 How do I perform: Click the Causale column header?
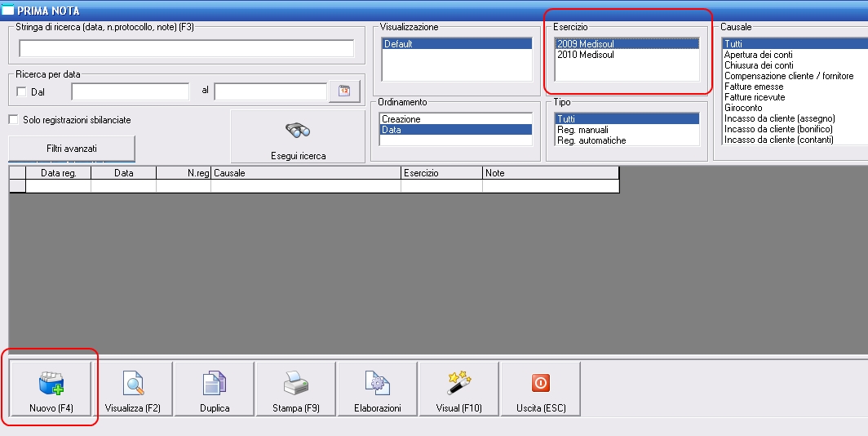(x=306, y=173)
